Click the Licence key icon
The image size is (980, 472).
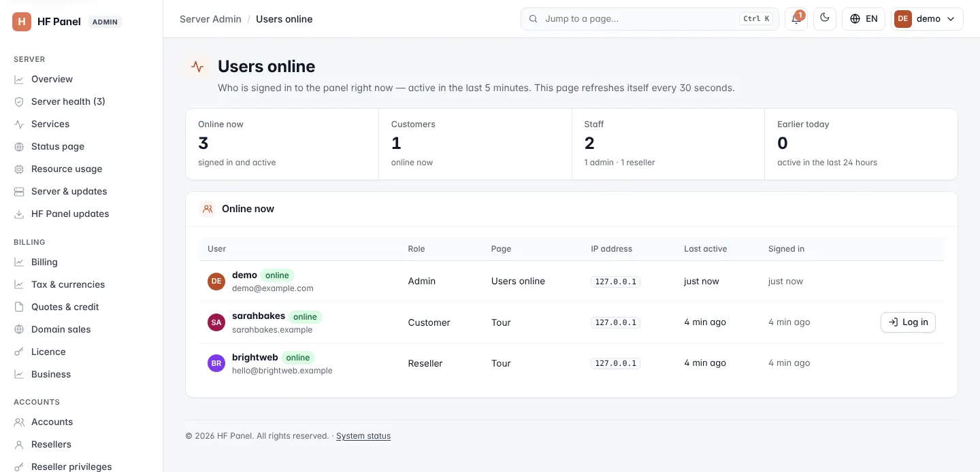coord(19,352)
